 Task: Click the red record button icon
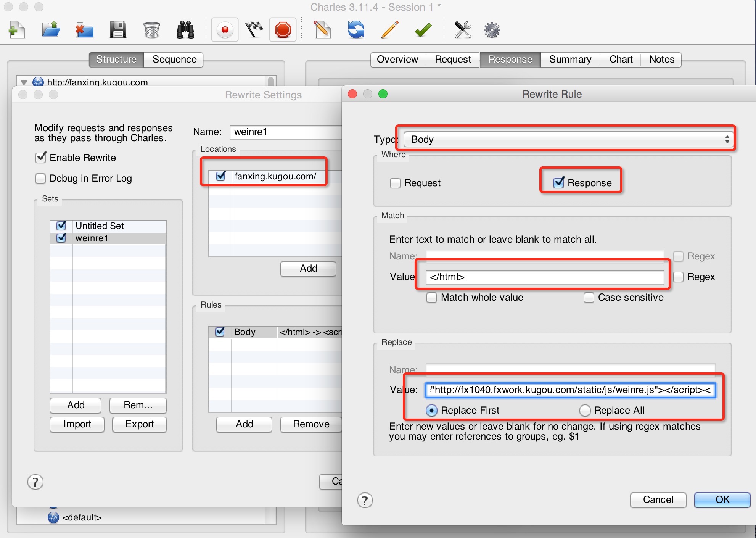point(225,30)
